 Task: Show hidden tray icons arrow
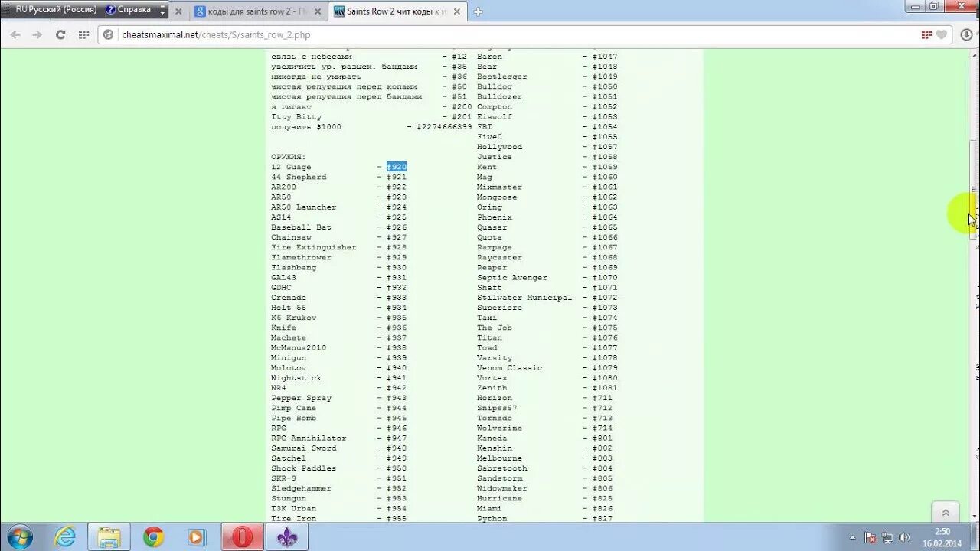[x=851, y=537]
